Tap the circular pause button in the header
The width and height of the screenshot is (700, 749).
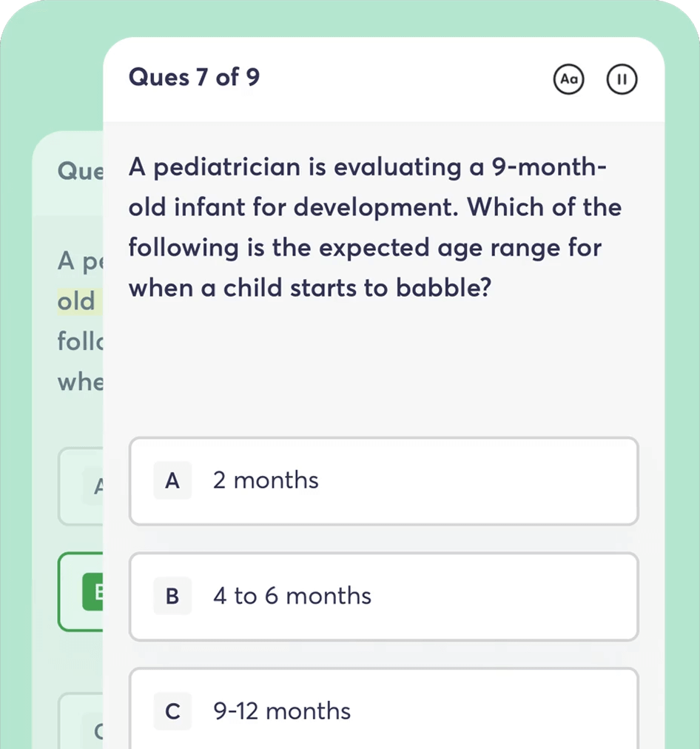point(622,79)
